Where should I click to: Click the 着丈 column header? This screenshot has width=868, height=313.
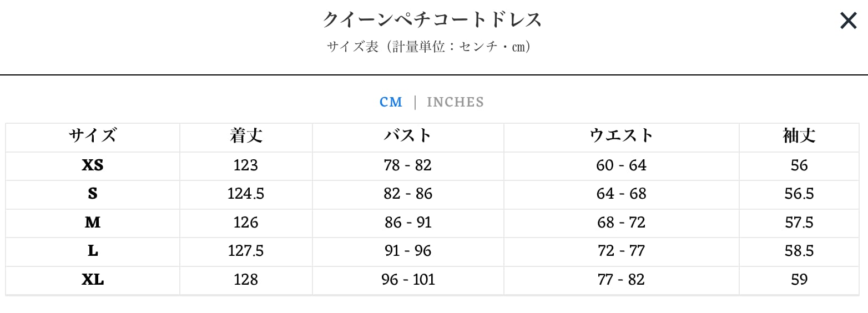(x=246, y=136)
